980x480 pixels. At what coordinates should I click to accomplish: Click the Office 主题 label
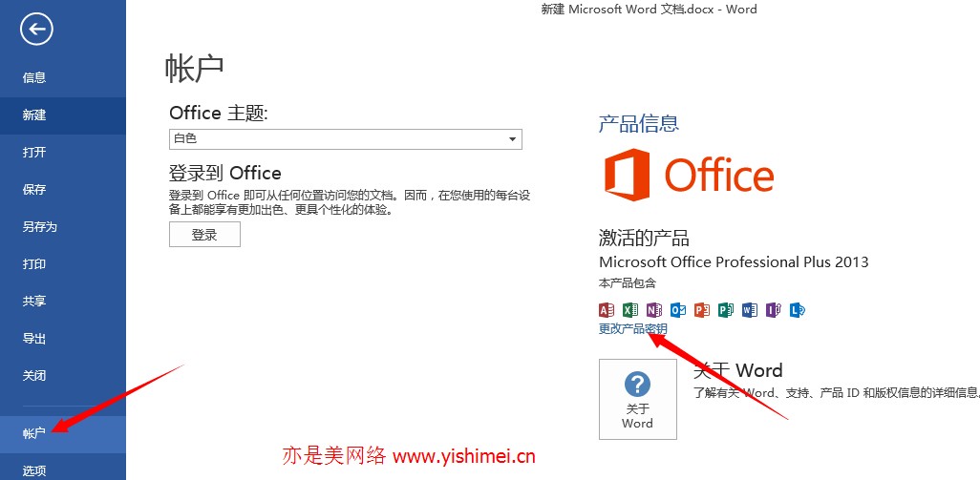219,113
